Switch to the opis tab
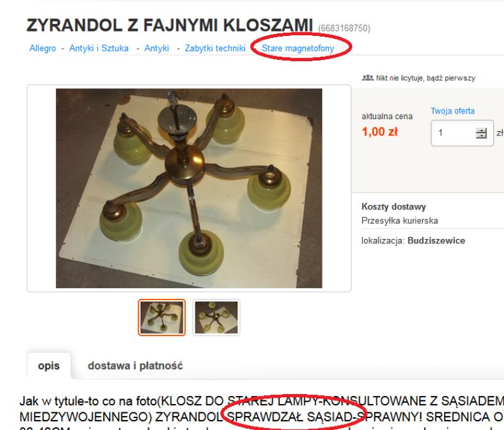This screenshot has height=430, width=504. coord(49,366)
